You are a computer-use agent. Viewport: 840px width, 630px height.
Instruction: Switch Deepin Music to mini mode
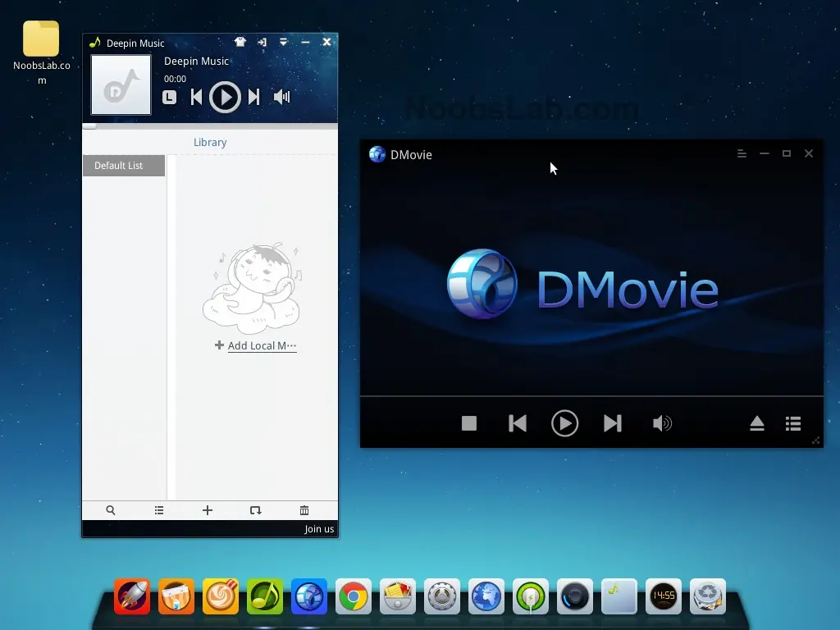tap(262, 42)
